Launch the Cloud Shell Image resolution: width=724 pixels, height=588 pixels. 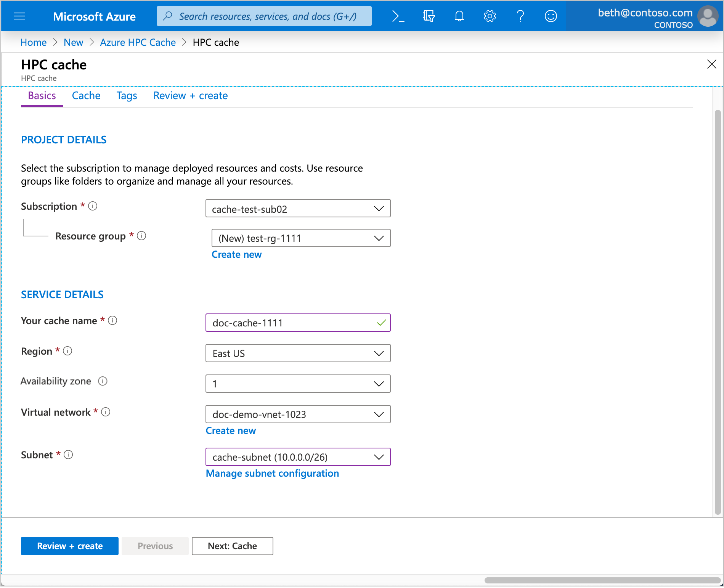point(398,16)
